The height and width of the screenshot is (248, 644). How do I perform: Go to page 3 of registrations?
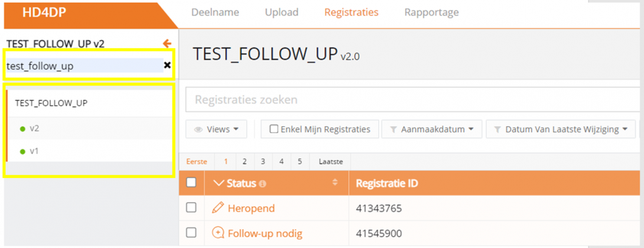(x=262, y=161)
